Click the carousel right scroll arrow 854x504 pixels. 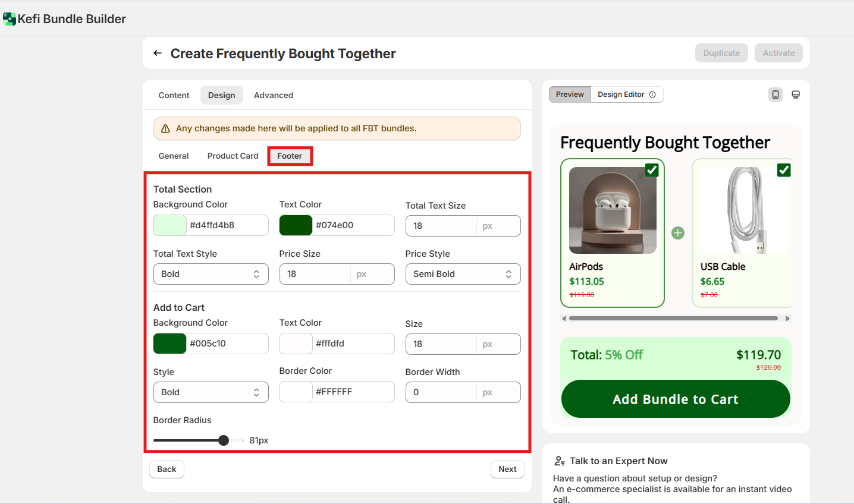787,319
